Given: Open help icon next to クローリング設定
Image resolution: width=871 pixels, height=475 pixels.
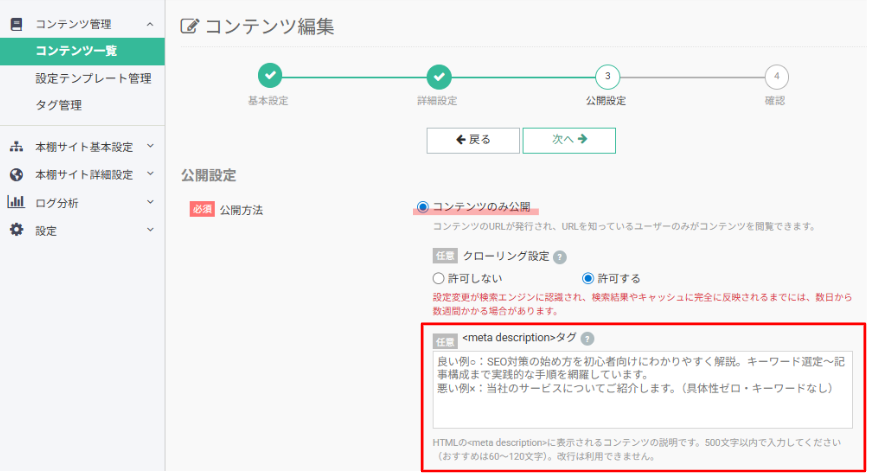Looking at the screenshot, I should (x=560, y=257).
